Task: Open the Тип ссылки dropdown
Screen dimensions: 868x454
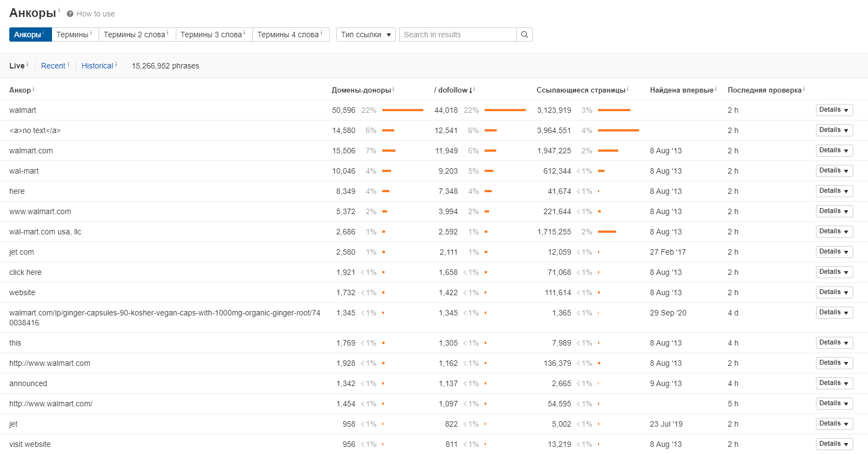Action: pyautogui.click(x=365, y=35)
